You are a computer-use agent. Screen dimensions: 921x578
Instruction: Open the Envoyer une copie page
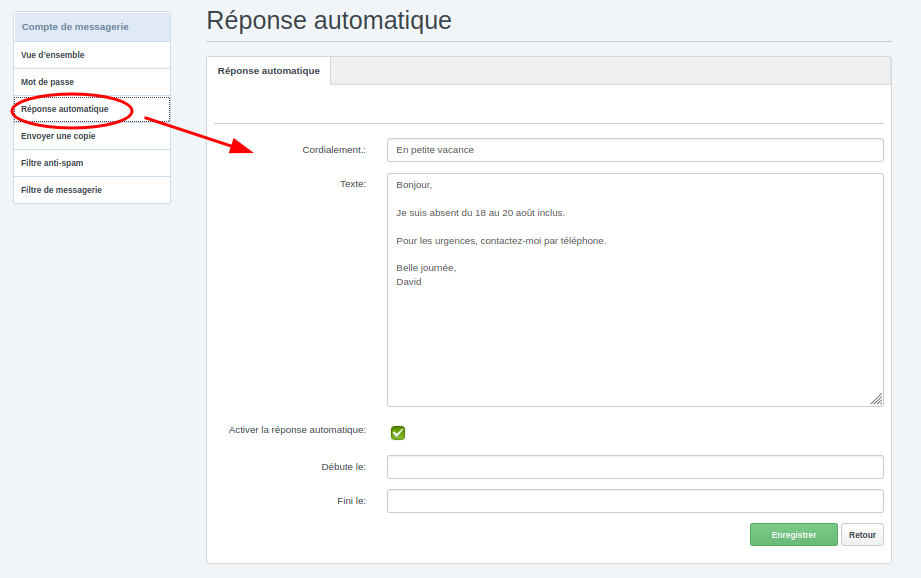tap(58, 136)
